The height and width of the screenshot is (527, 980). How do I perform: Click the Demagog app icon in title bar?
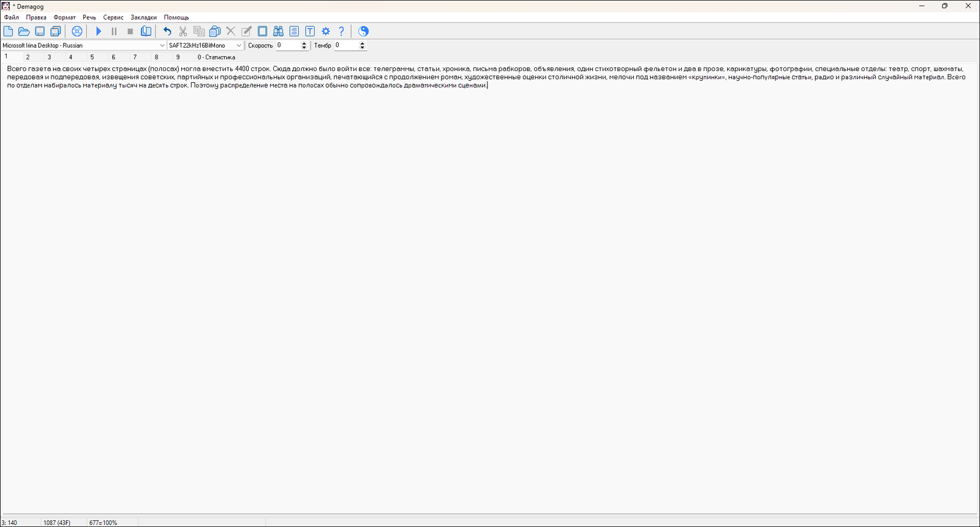click(6, 6)
